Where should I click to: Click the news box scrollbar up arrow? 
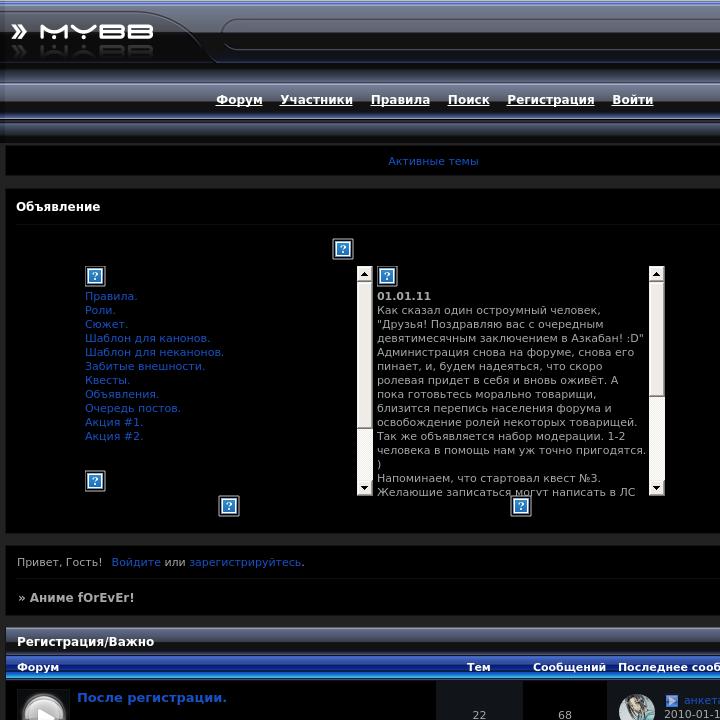pyautogui.click(x=657, y=274)
